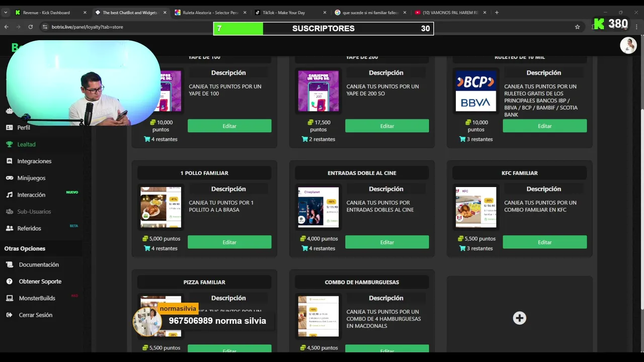644x362 pixels.
Task: Open a new browser tab
Action: tap(497, 13)
